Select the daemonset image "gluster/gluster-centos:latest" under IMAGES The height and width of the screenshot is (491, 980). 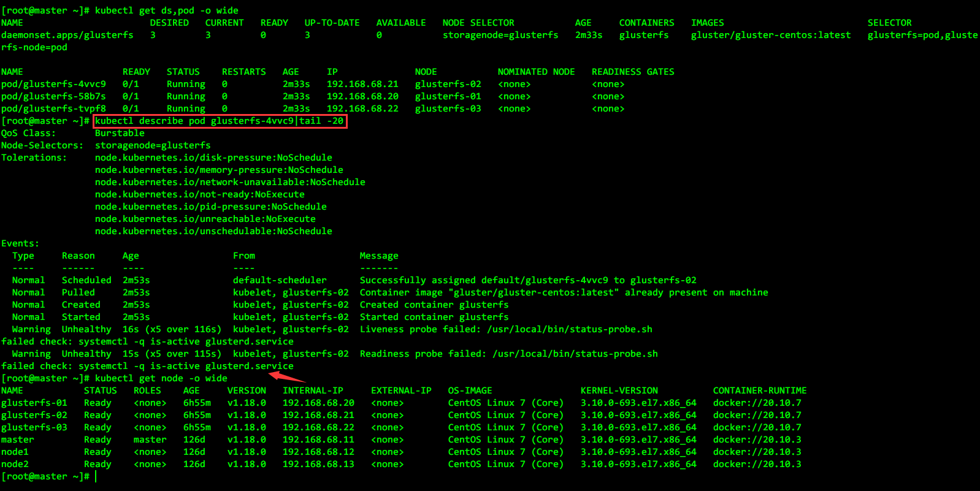(771, 35)
